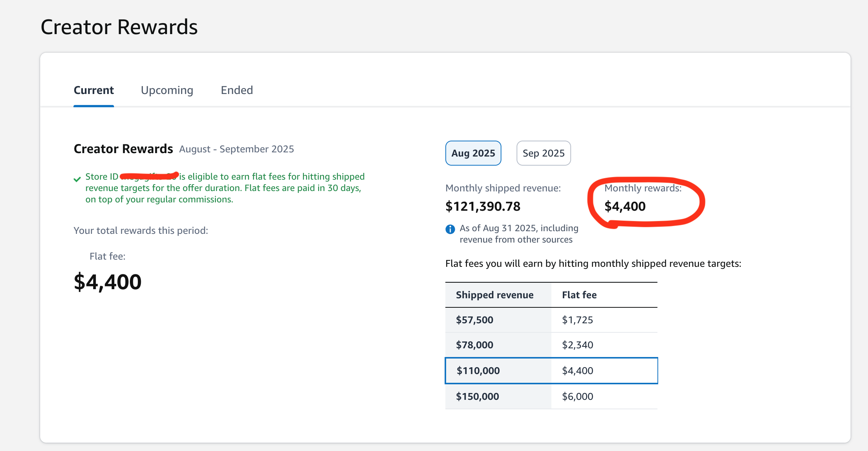Image resolution: width=868 pixels, height=451 pixels.
Task: Click the Shipped revenue column header
Action: 495,295
